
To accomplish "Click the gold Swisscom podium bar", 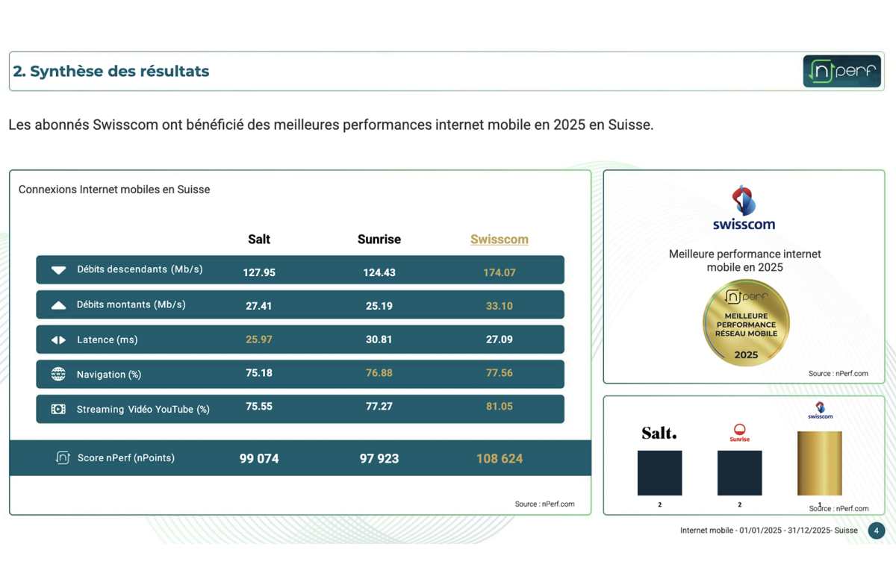I will 820,463.
